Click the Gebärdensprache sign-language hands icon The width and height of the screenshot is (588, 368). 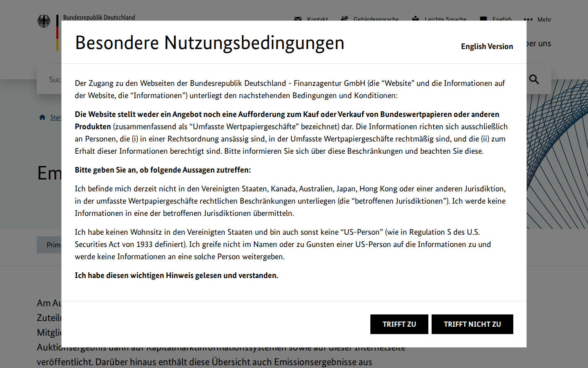click(x=345, y=18)
